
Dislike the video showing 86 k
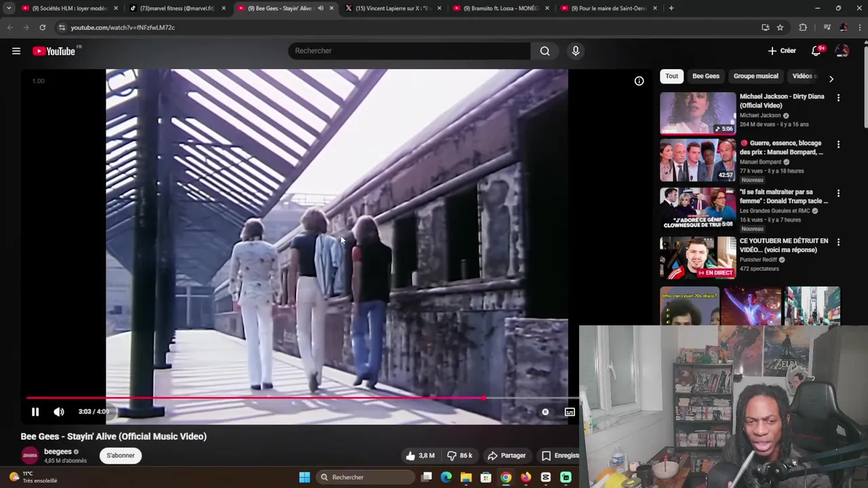(459, 455)
